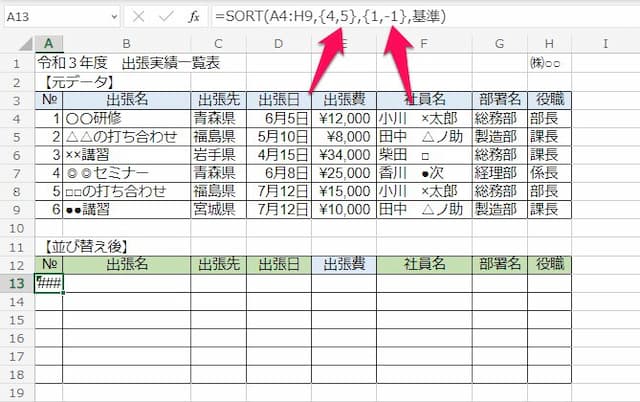640x402 pixels.
Task: Select column C header
Action: (x=218, y=44)
